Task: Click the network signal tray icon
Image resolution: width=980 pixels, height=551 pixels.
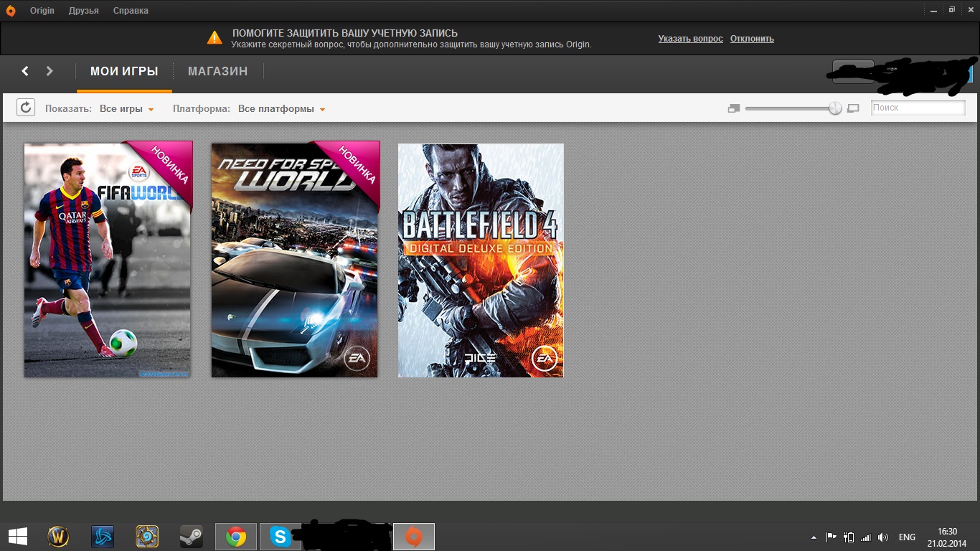Action: tap(866, 537)
